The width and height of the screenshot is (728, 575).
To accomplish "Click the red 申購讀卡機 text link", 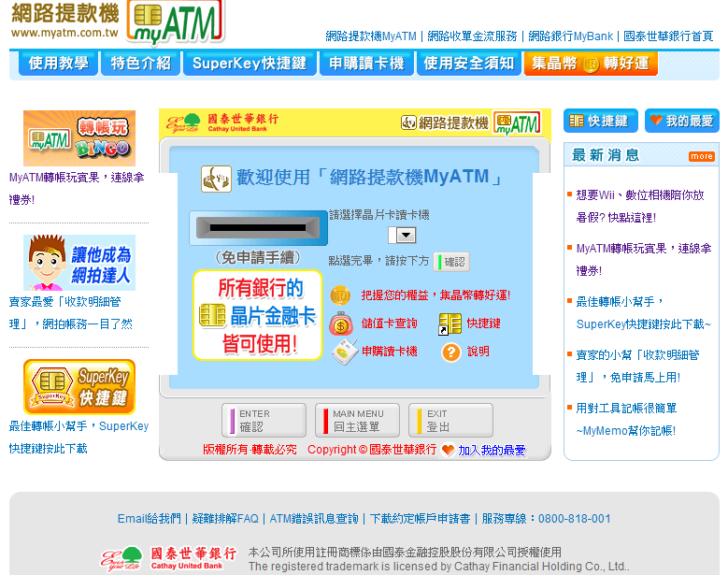I will (x=389, y=352).
